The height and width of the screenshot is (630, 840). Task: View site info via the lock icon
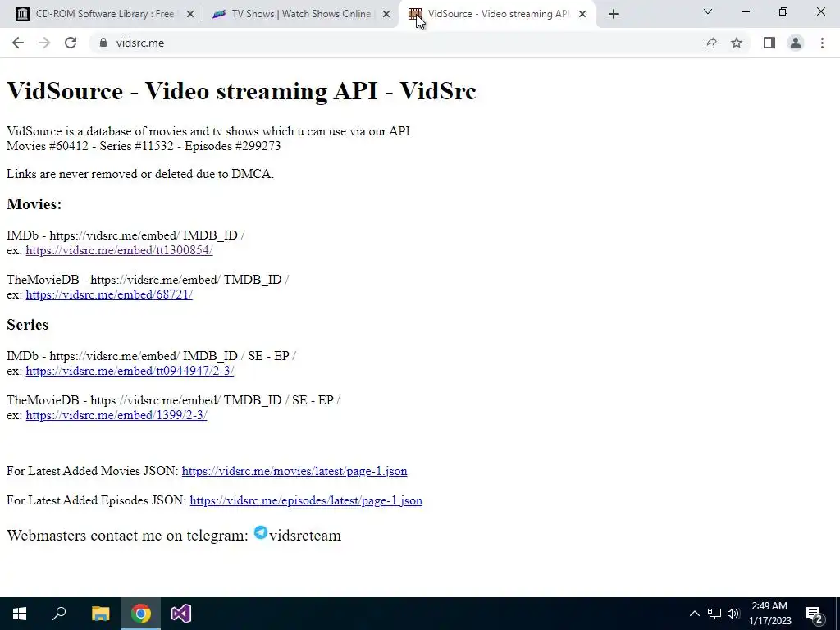pyautogui.click(x=103, y=43)
